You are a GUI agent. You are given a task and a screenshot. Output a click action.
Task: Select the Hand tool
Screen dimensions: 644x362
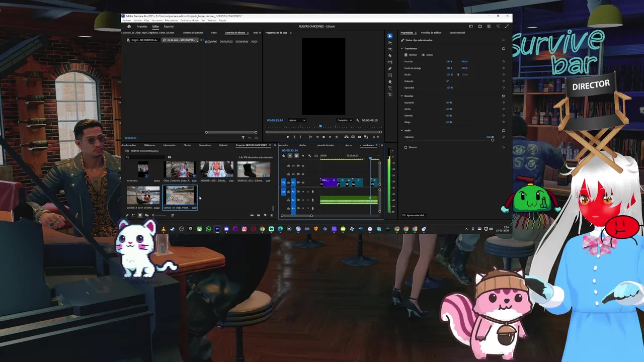390,81
